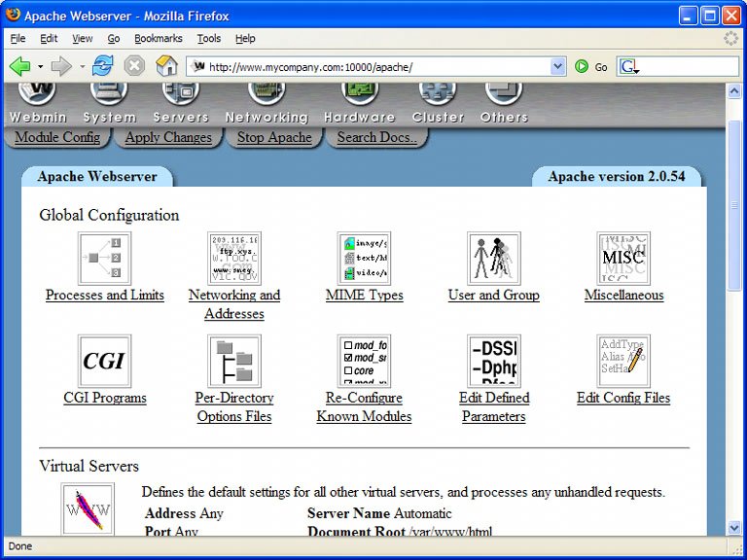Click the CGI Programs icon
The width and height of the screenshot is (747, 560).
[104, 362]
